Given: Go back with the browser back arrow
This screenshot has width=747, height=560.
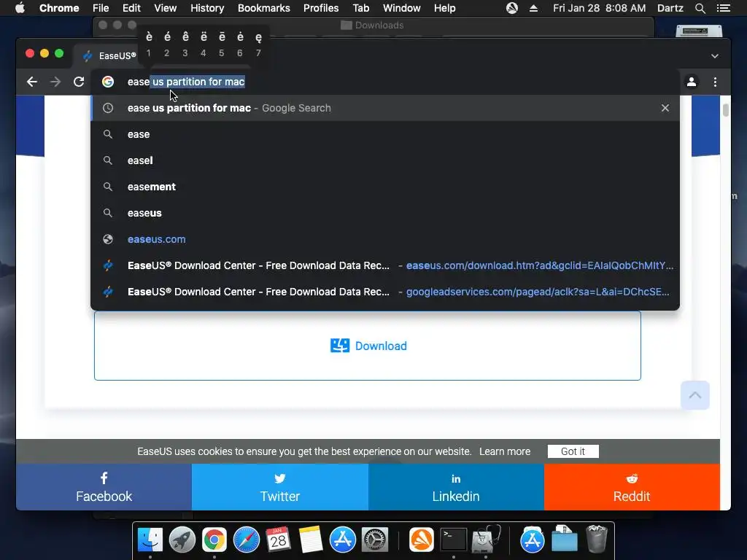Looking at the screenshot, I should (32, 82).
